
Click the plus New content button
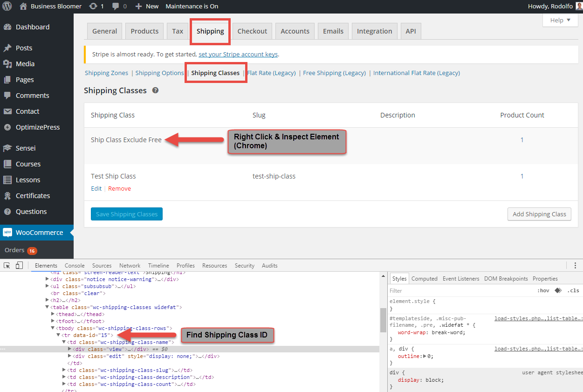coord(147,6)
